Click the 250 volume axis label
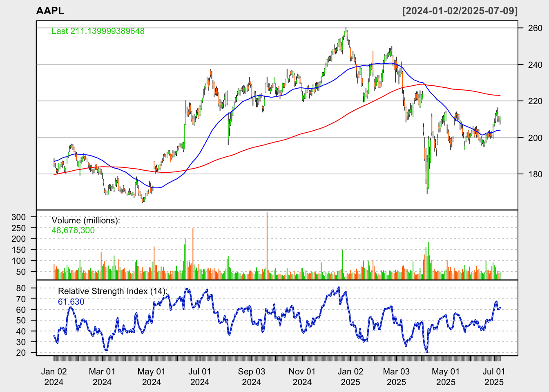 [x=19, y=228]
